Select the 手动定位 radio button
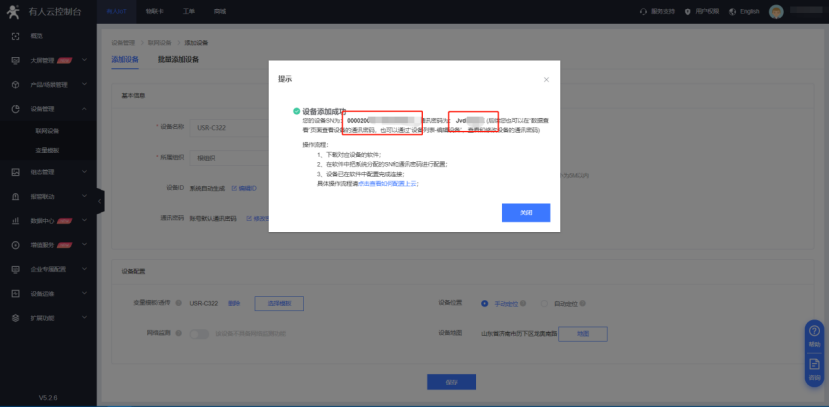The height and width of the screenshot is (407, 829). pyautogui.click(x=486, y=303)
